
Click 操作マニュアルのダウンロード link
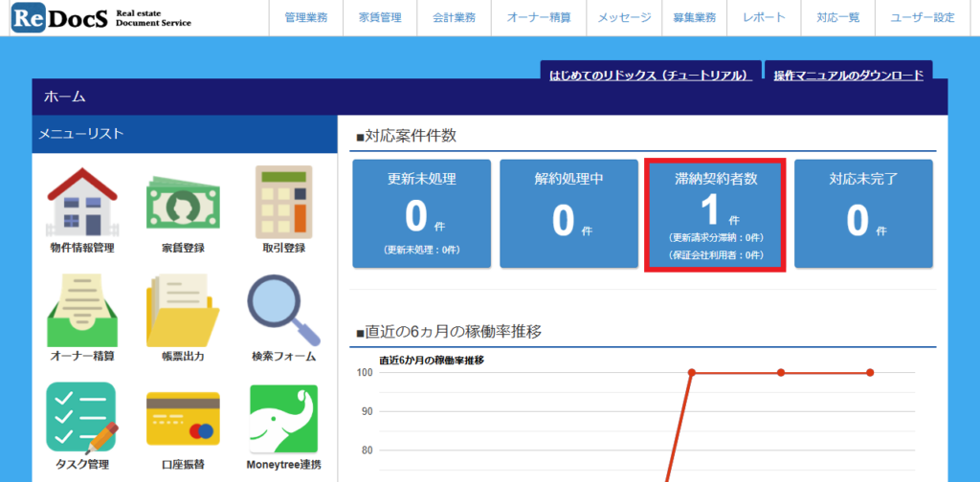pos(848,76)
